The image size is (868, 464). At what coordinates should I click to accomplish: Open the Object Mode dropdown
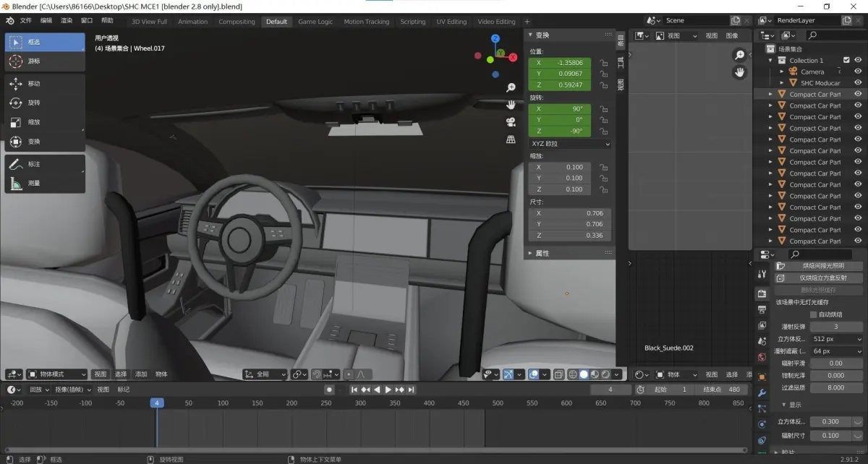point(56,374)
